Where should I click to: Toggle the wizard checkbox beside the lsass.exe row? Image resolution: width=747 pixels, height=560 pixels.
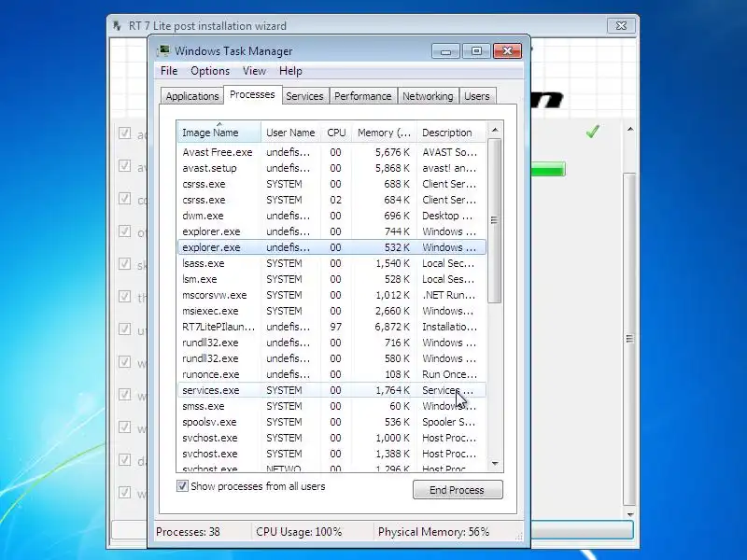124,263
